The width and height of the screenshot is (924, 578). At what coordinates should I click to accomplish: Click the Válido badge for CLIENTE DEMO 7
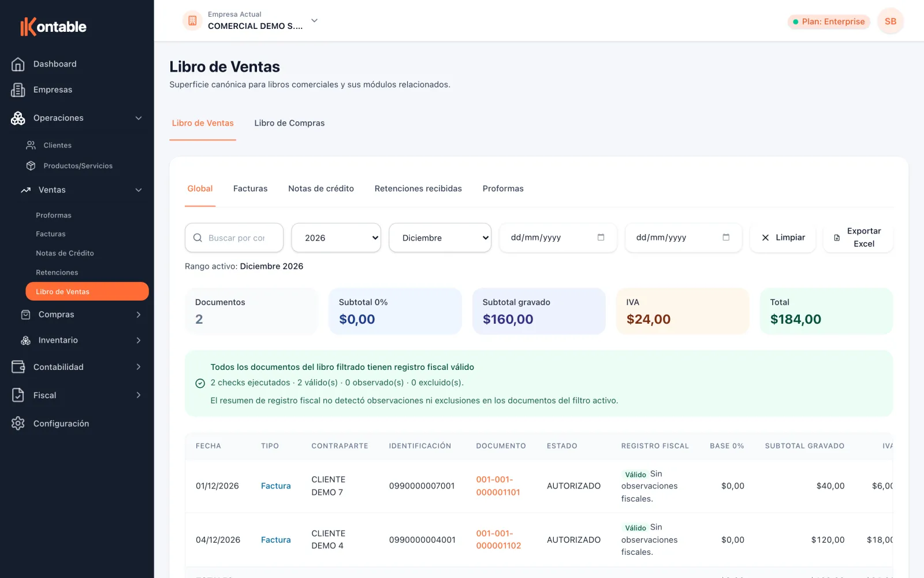coord(635,475)
